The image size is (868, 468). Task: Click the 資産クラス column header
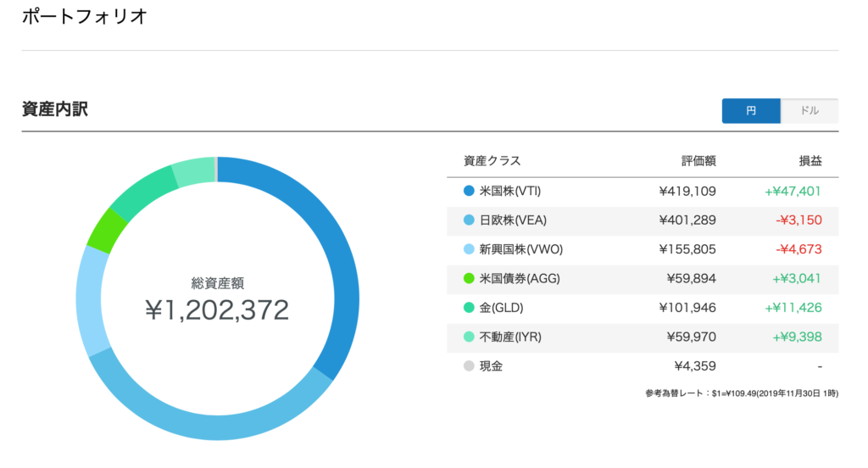coord(492,161)
